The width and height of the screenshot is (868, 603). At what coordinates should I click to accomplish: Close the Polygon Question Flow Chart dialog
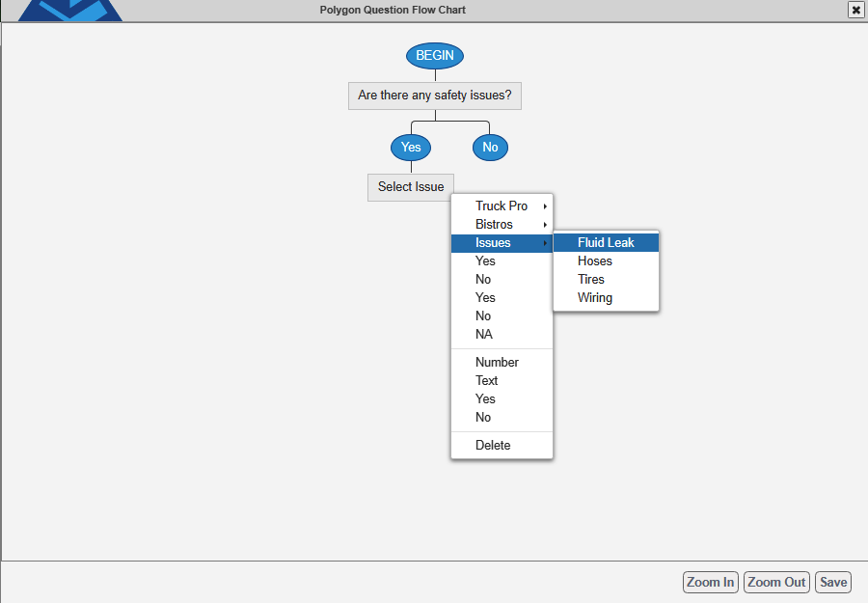pyautogui.click(x=855, y=10)
